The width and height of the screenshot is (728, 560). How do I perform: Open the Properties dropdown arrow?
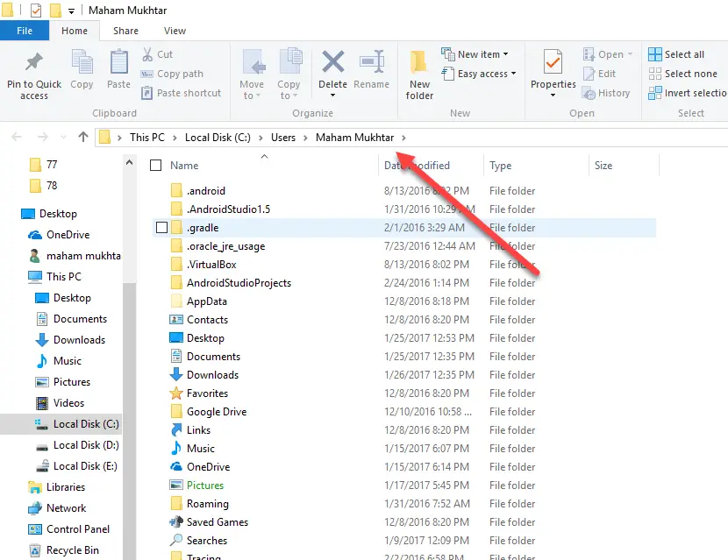(553, 96)
